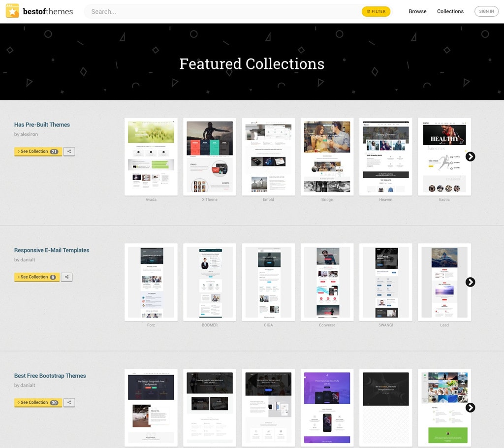
Task: Open the Enfold theme thumbnail
Action: (x=268, y=157)
